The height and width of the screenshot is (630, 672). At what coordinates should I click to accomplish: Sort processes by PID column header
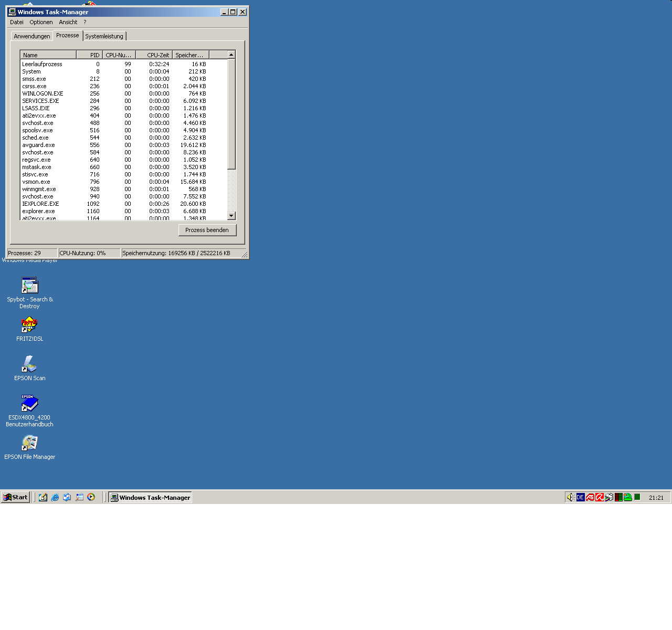point(89,55)
